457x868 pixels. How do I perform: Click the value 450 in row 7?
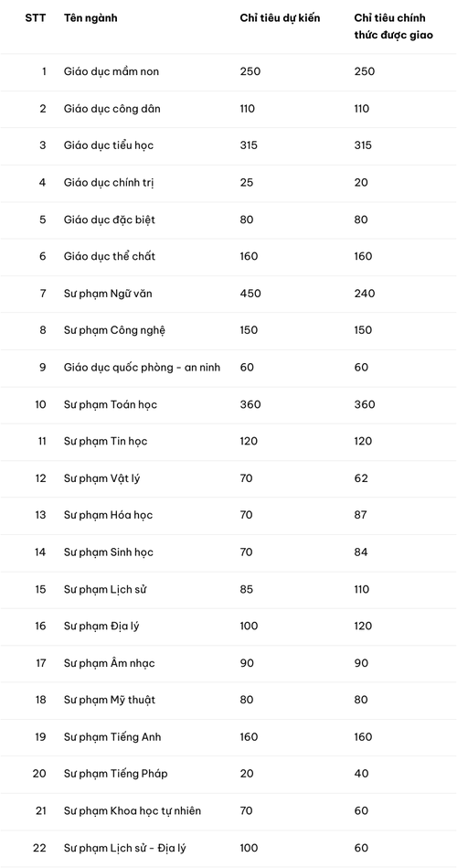tap(250, 294)
